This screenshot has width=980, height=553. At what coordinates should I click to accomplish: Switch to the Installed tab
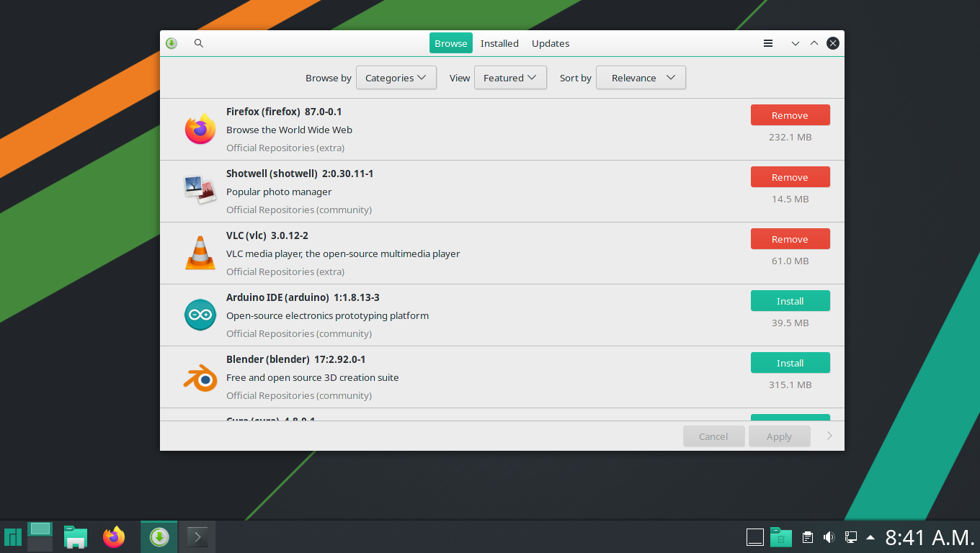[499, 43]
